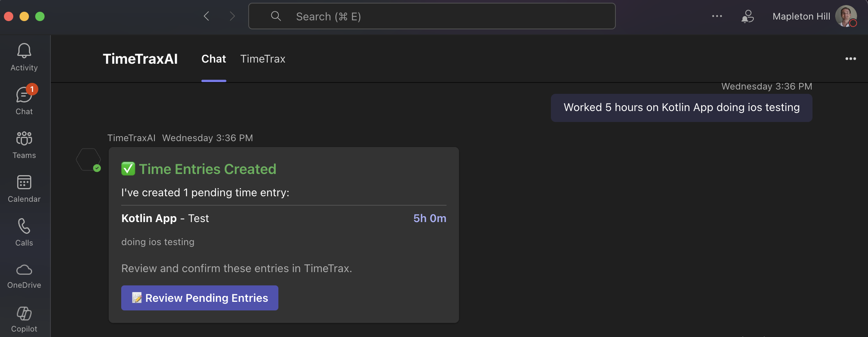The height and width of the screenshot is (337, 868).
Task: Click inside the Search field
Action: (x=430, y=16)
